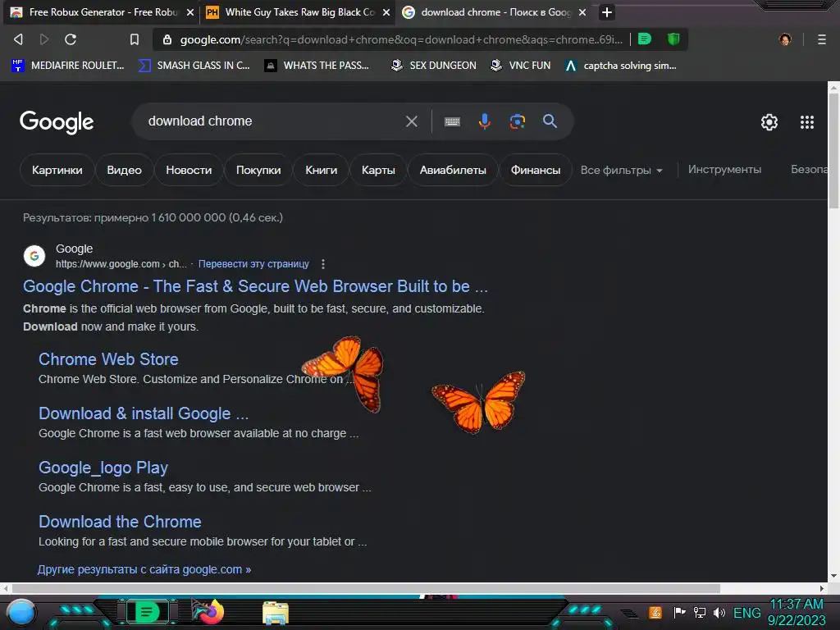The width and height of the screenshot is (840, 630).
Task: Search by image with the Lens icon
Action: pyautogui.click(x=517, y=121)
